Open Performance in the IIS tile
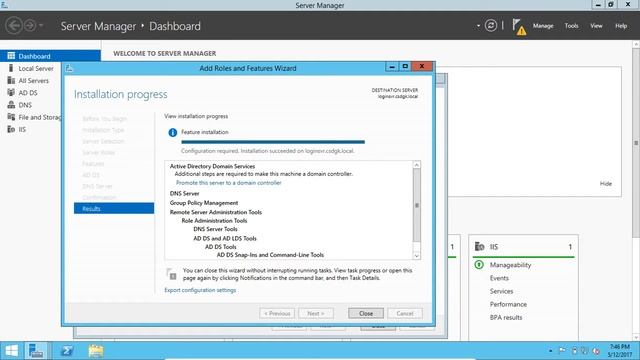This screenshot has height=360, width=640. point(508,304)
